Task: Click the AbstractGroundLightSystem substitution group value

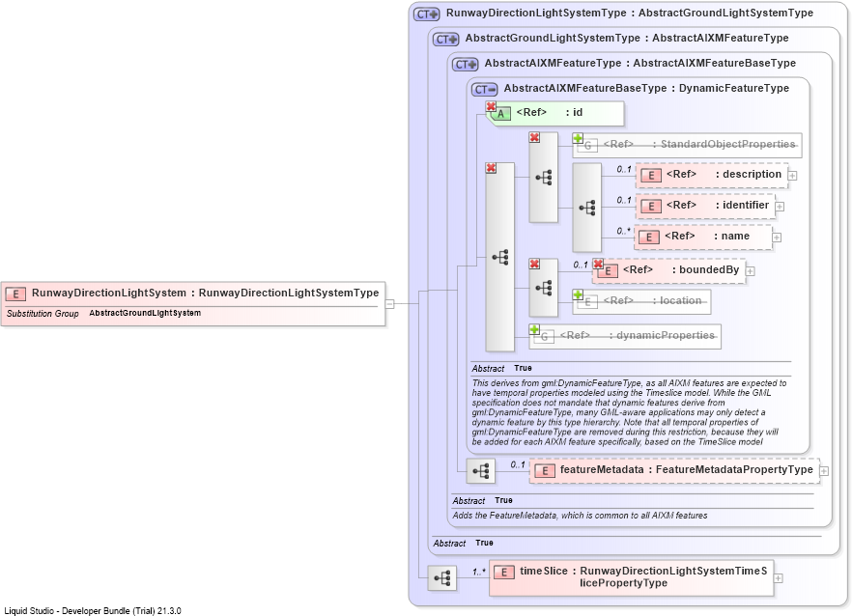Action: 145,314
